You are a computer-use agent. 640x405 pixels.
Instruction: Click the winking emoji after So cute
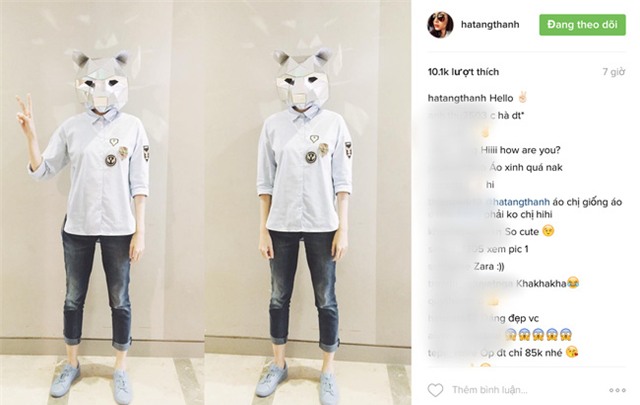(548, 231)
